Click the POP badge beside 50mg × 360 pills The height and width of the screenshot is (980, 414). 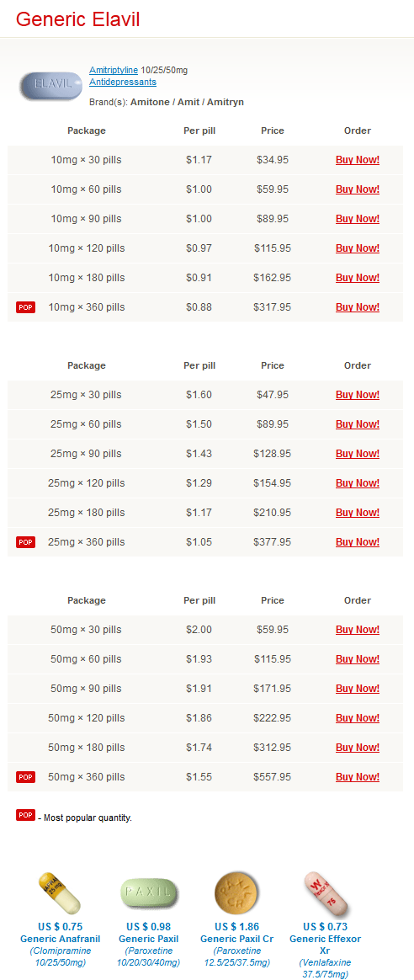(x=25, y=777)
